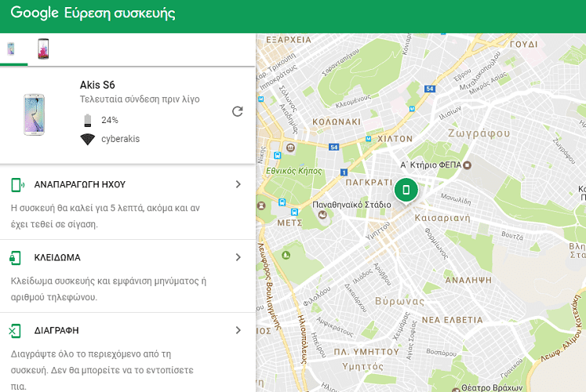Click the Υμηττός map label
The image size is (586, 392).
point(362,367)
